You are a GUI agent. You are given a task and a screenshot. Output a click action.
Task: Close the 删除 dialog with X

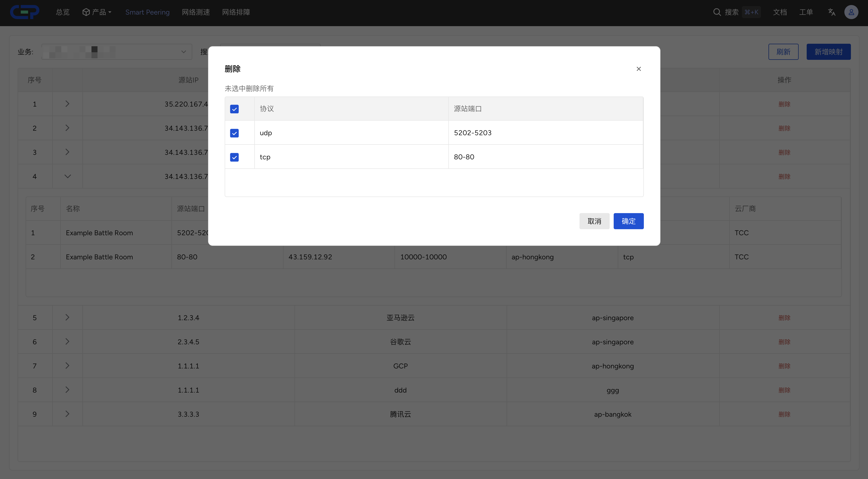[x=639, y=69]
